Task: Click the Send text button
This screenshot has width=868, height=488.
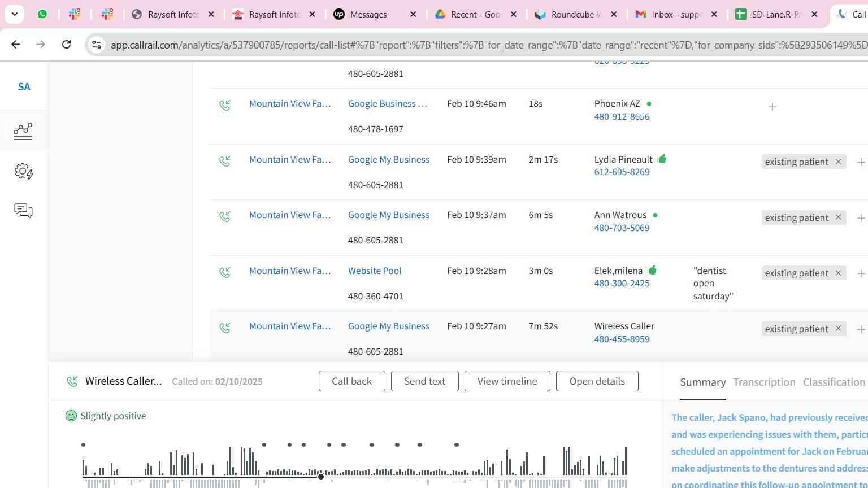Action: tap(424, 381)
